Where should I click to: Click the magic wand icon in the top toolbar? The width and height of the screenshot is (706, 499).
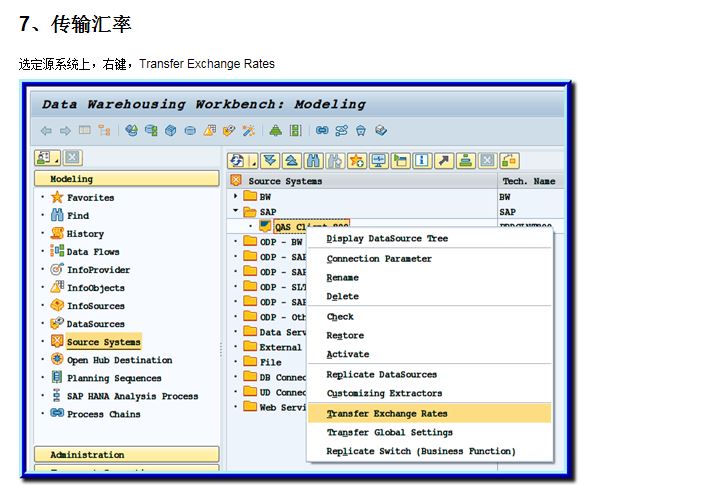point(249,131)
